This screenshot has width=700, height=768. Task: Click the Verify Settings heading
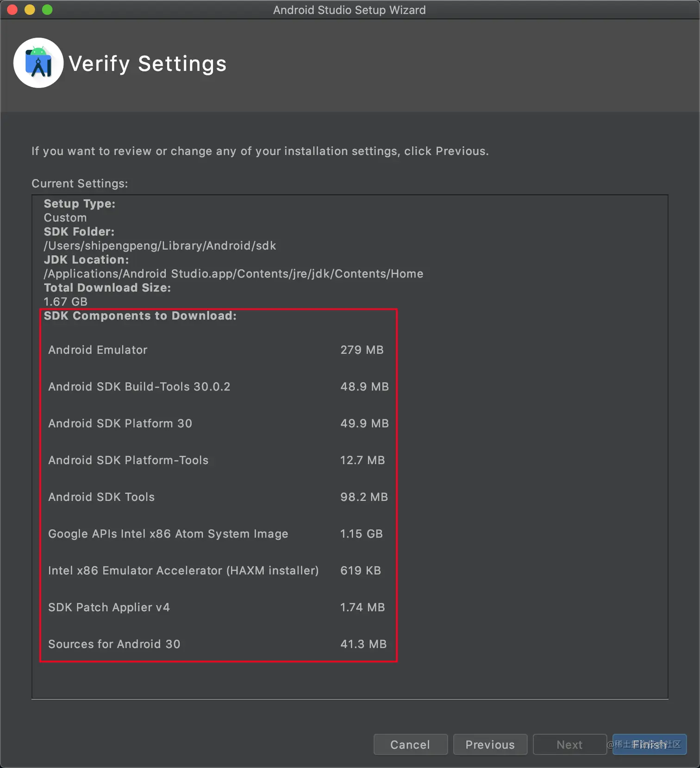(148, 63)
